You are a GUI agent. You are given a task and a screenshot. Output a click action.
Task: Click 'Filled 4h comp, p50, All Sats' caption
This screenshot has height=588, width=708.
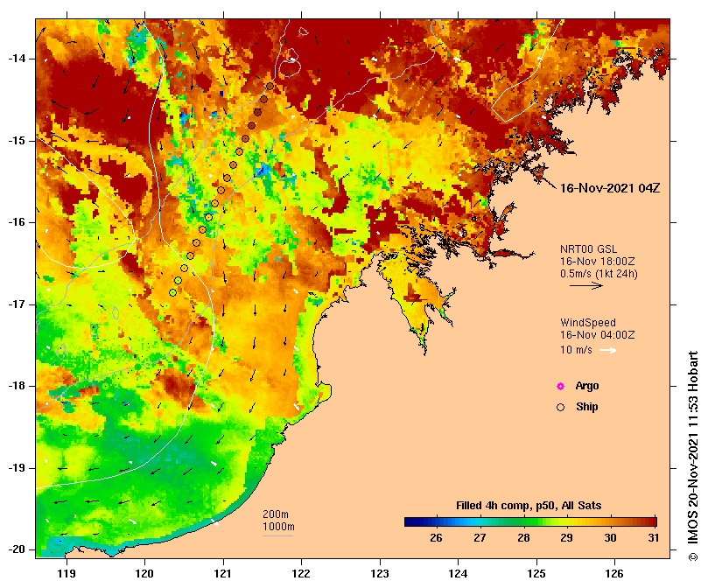pyautogui.click(x=529, y=506)
